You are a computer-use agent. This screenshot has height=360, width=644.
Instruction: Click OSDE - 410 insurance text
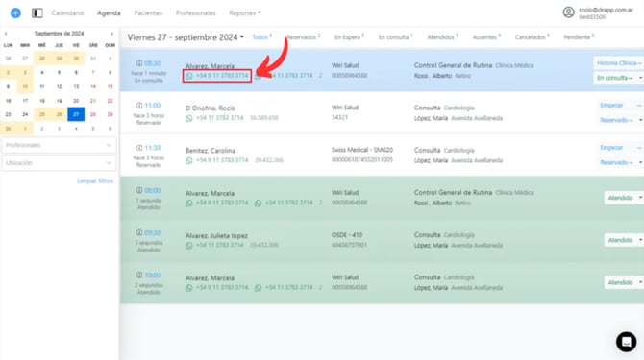pyautogui.click(x=347, y=235)
